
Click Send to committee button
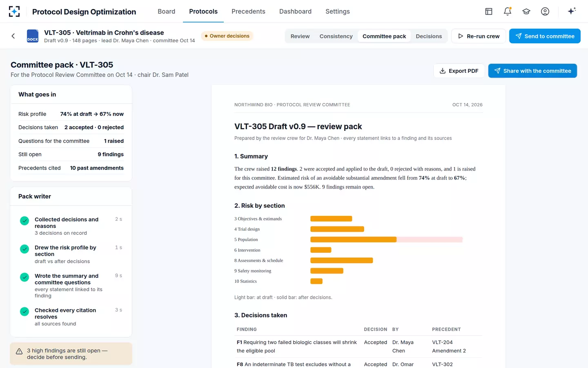coord(545,36)
